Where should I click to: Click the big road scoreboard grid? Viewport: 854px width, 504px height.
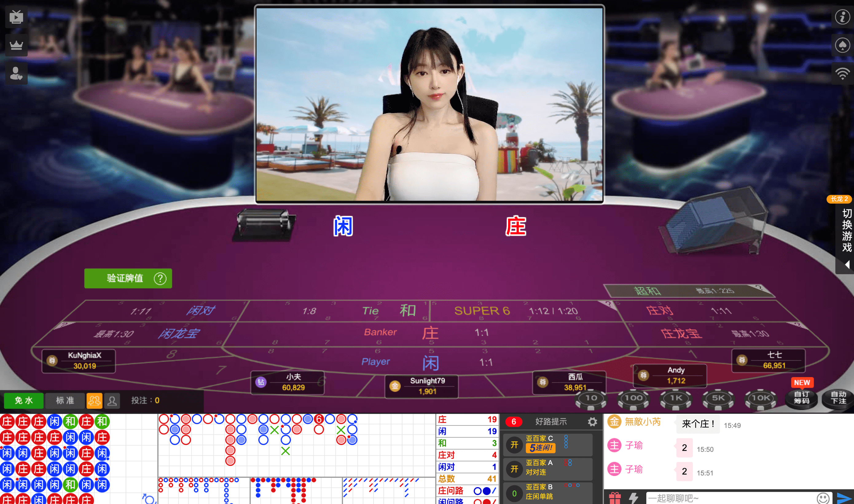tap(296, 445)
